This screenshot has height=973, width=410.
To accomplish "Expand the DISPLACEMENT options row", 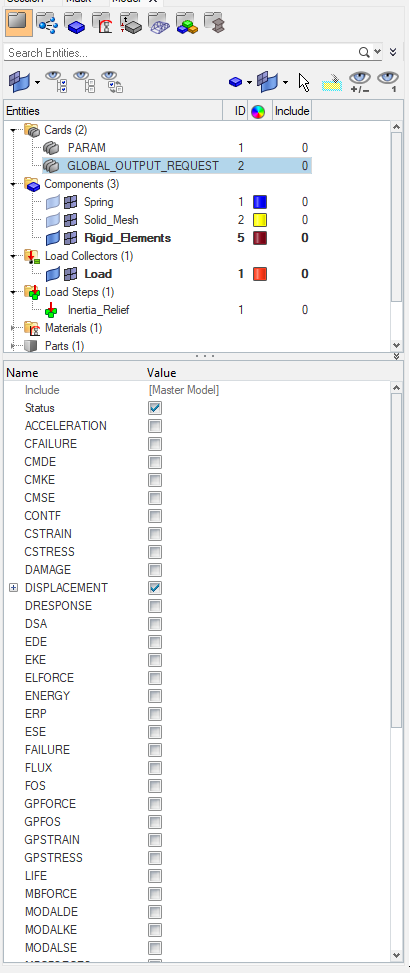I will [14, 588].
